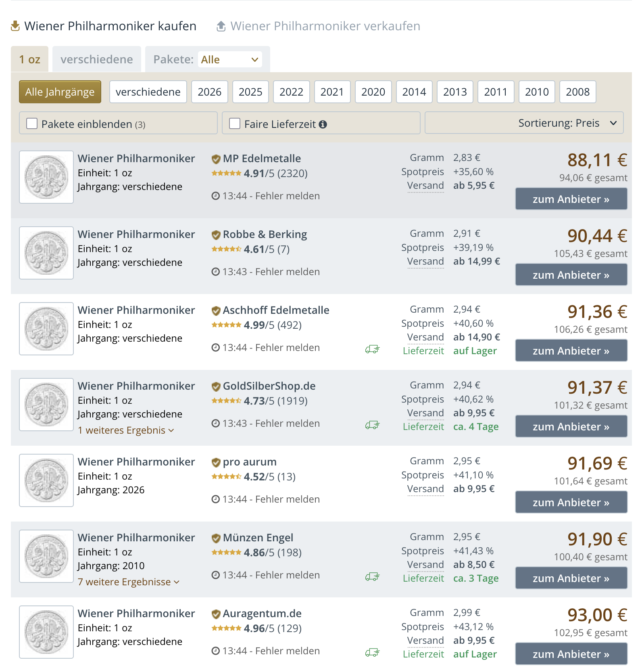The width and height of the screenshot is (642, 672).
Task: Open the Pakete Alle dropdown
Action: (230, 60)
